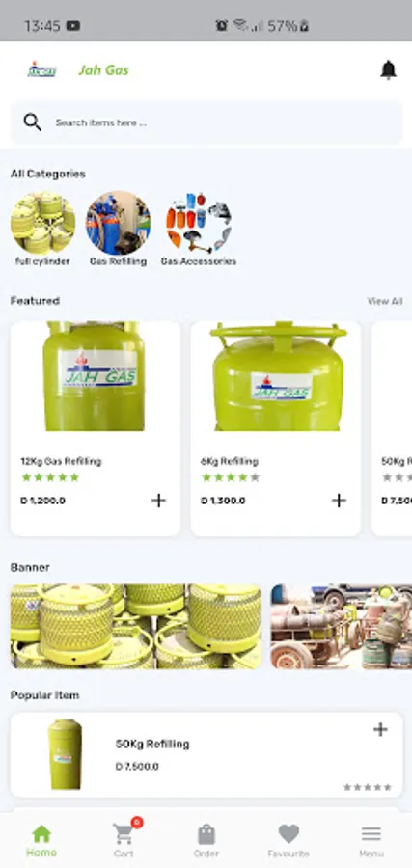Select the full cylinder category
This screenshot has height=868, width=412.
(42, 230)
